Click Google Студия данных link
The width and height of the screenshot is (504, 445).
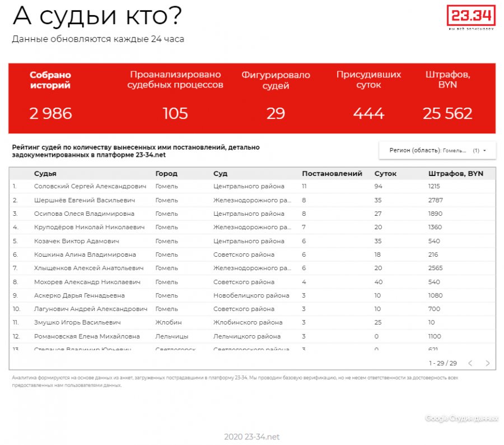[x=461, y=419]
